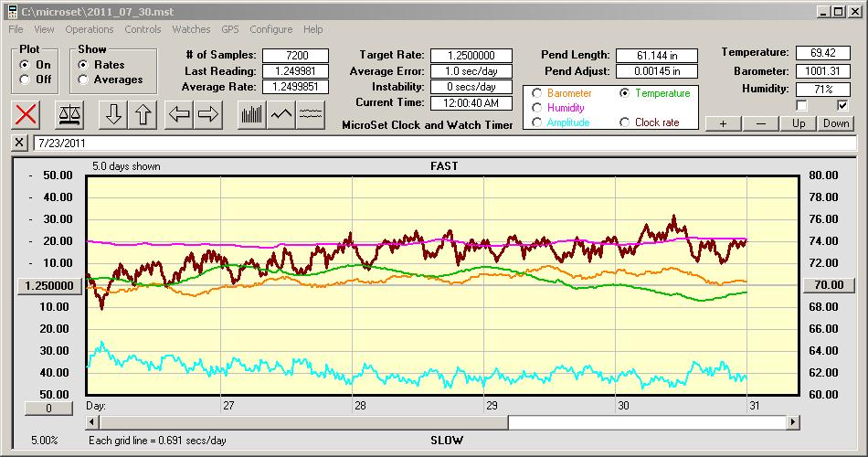Click the Average Rate value field
The image size is (868, 457).
click(x=296, y=87)
